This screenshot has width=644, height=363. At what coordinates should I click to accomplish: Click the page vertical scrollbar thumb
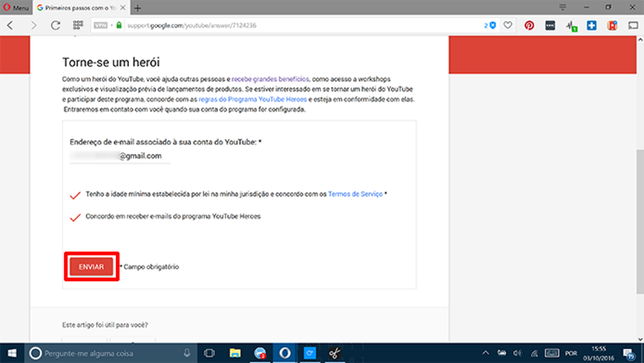coord(640,221)
